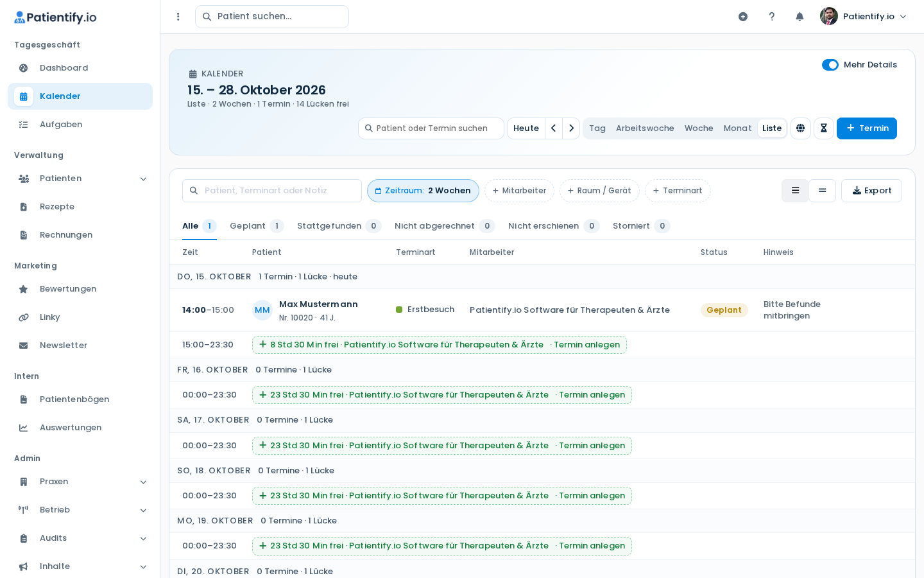The width and height of the screenshot is (924, 578).
Task: Click the Export button
Action: pos(871,191)
